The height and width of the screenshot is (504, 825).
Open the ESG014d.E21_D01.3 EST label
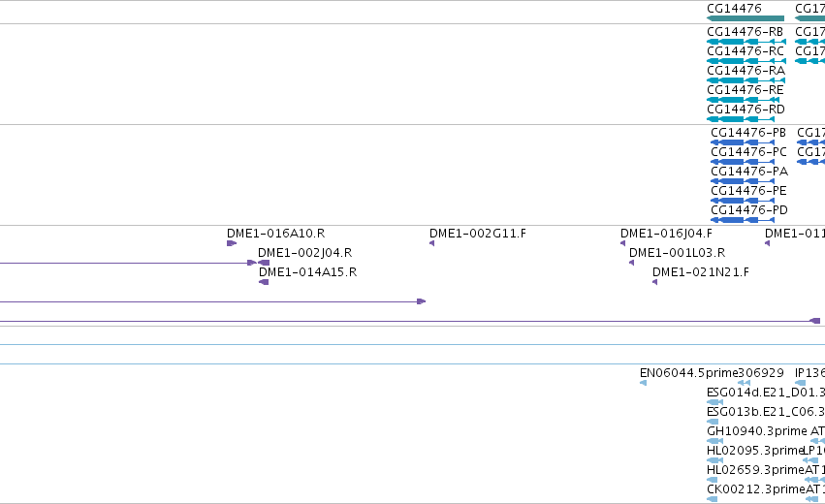click(x=766, y=393)
